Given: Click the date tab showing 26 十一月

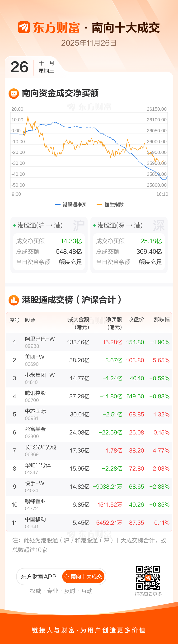Looking at the screenshot, I should point(33,67).
